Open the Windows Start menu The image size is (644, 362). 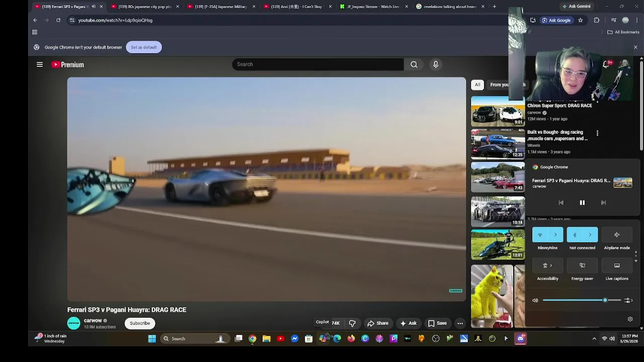tap(152, 339)
